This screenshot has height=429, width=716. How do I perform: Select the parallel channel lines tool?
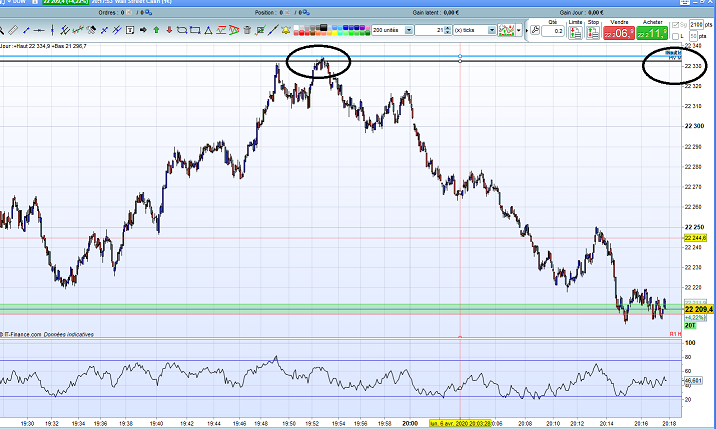click(65, 30)
